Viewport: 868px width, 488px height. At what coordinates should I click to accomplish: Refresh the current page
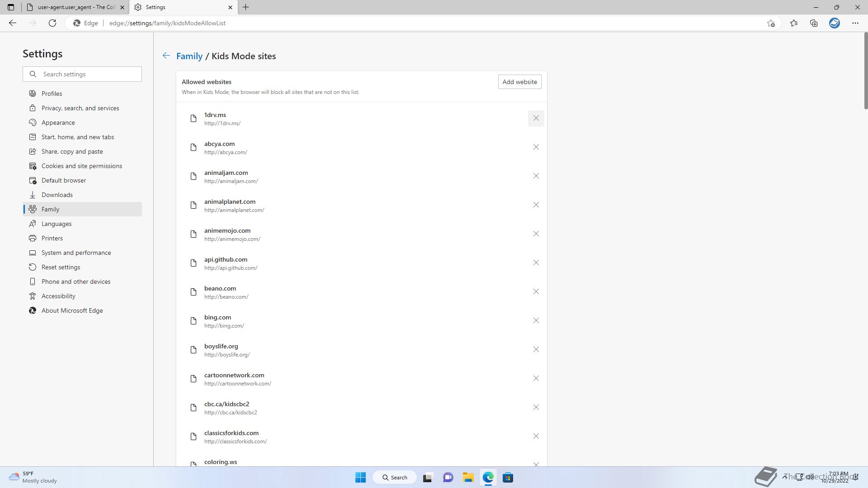pyautogui.click(x=52, y=23)
